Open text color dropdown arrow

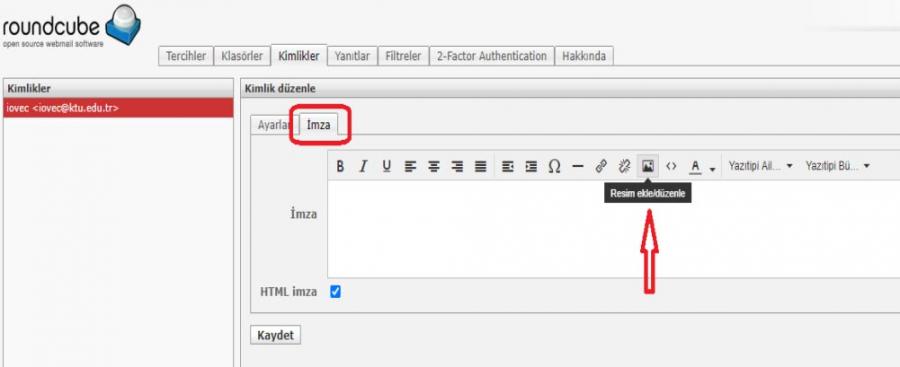712,169
